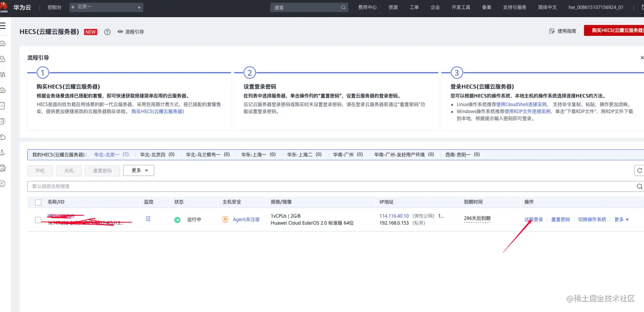Click the help question mark beside HECS title
The image size is (644, 312).
[x=107, y=32]
